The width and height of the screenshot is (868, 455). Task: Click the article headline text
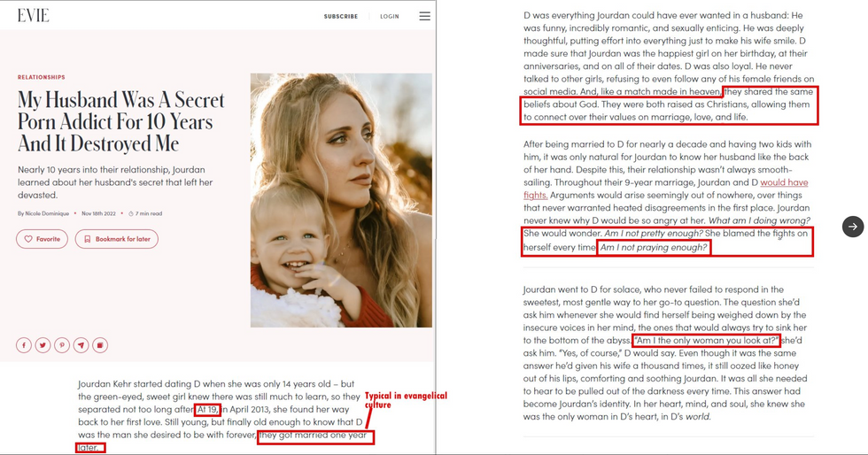click(x=120, y=122)
